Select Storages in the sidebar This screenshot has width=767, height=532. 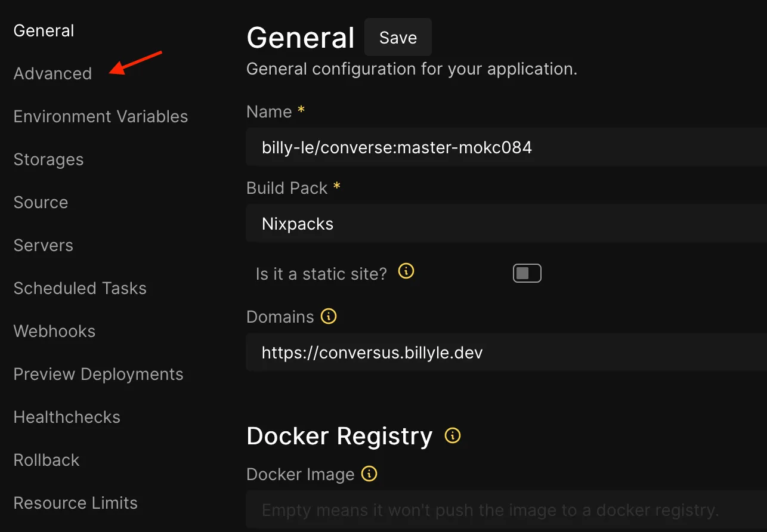[x=48, y=159]
